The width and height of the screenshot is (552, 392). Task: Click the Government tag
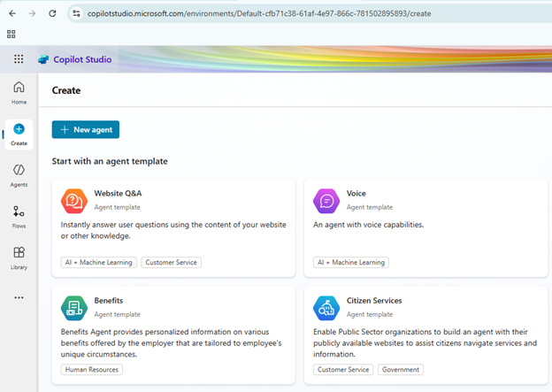[401, 370]
